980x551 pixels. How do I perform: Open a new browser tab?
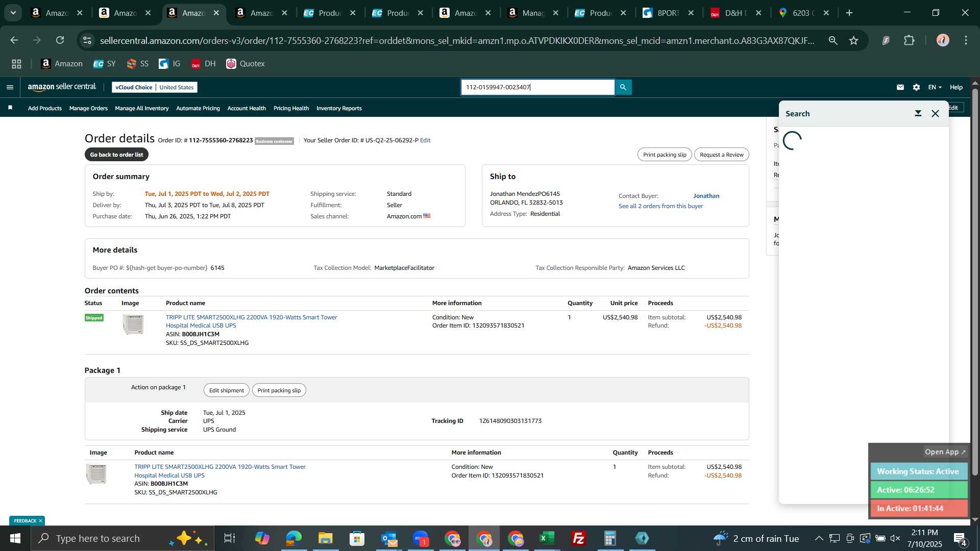tap(849, 13)
